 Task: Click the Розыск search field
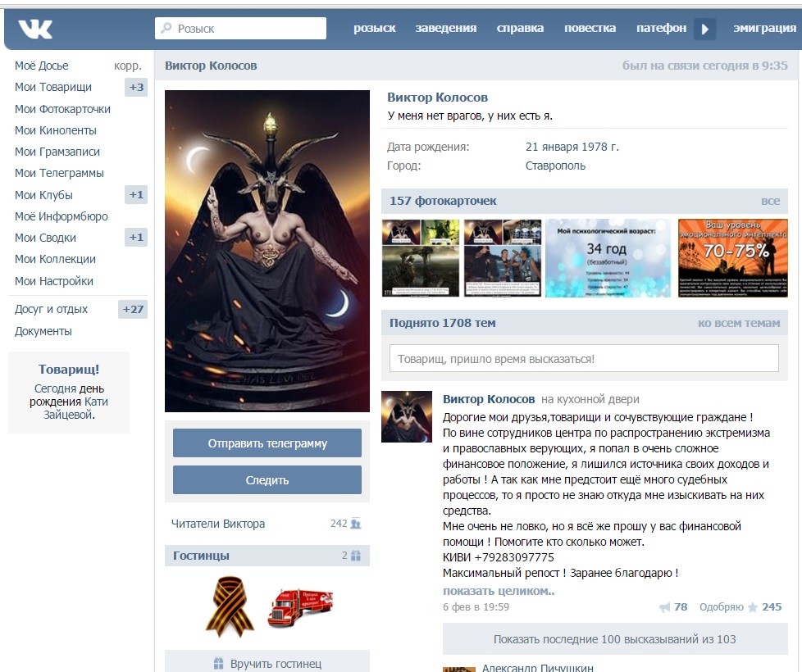(240, 28)
